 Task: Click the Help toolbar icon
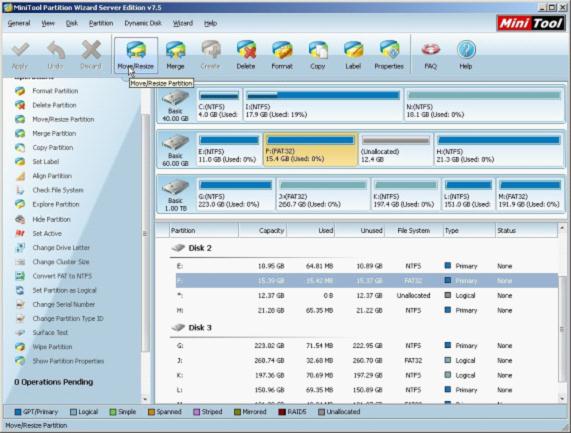pyautogui.click(x=466, y=55)
